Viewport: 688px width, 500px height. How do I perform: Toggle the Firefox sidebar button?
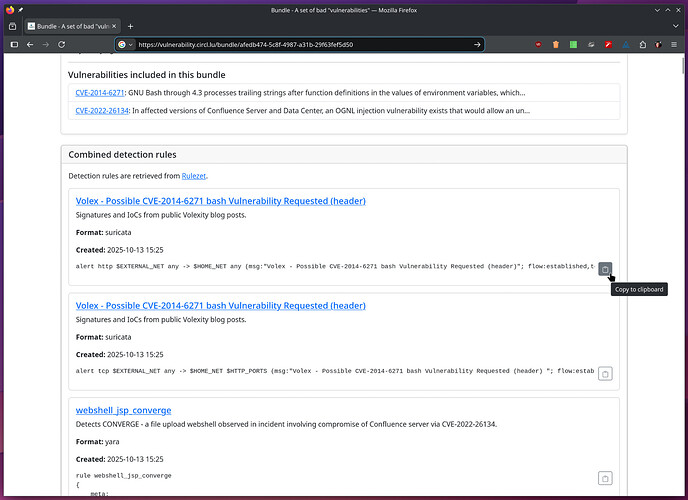coord(14,44)
